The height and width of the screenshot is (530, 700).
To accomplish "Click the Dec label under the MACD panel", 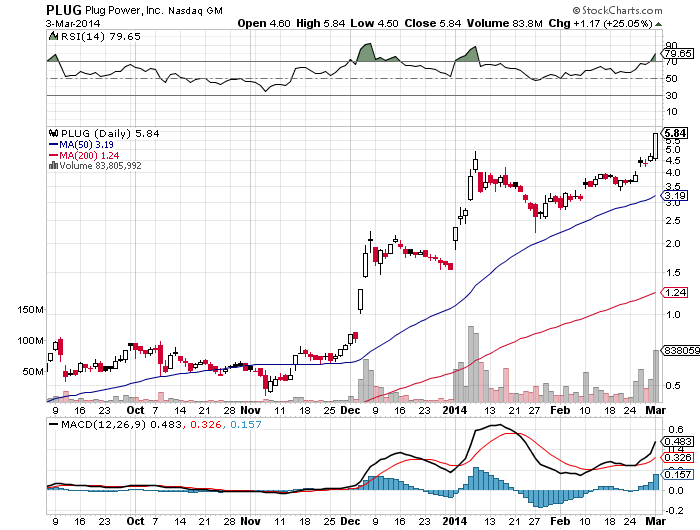I will coord(350,522).
